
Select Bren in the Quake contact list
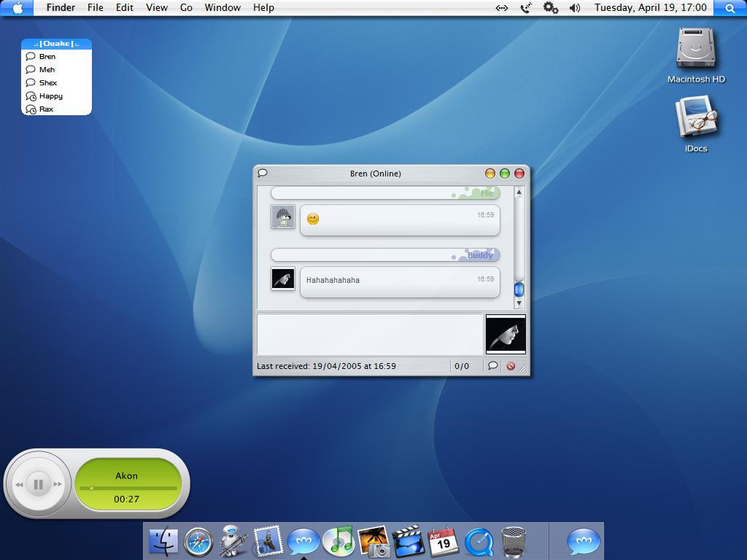pyautogui.click(x=56, y=56)
